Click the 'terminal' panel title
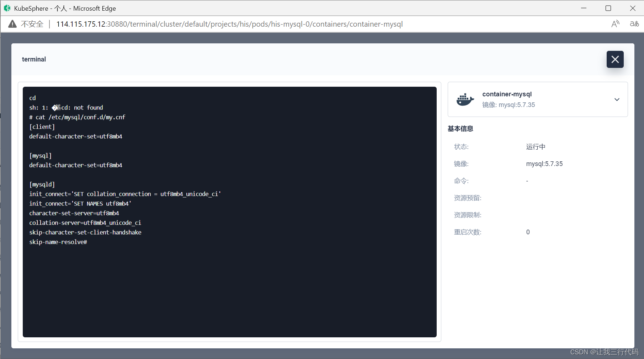This screenshot has width=644, height=359. point(34,59)
